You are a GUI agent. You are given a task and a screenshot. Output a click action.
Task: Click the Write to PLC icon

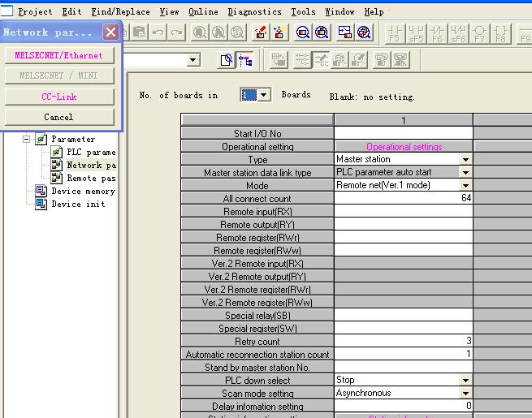click(x=261, y=32)
